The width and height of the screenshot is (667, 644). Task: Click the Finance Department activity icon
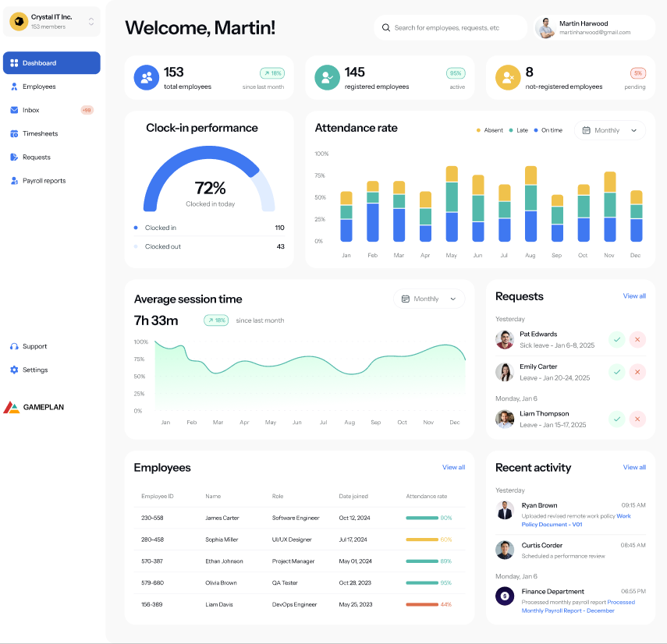(x=505, y=596)
